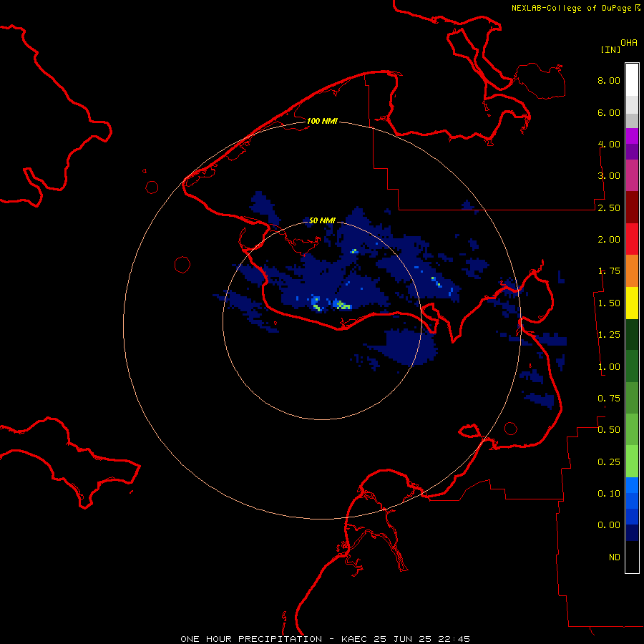Click the OHA product label above the legend

[629, 43]
